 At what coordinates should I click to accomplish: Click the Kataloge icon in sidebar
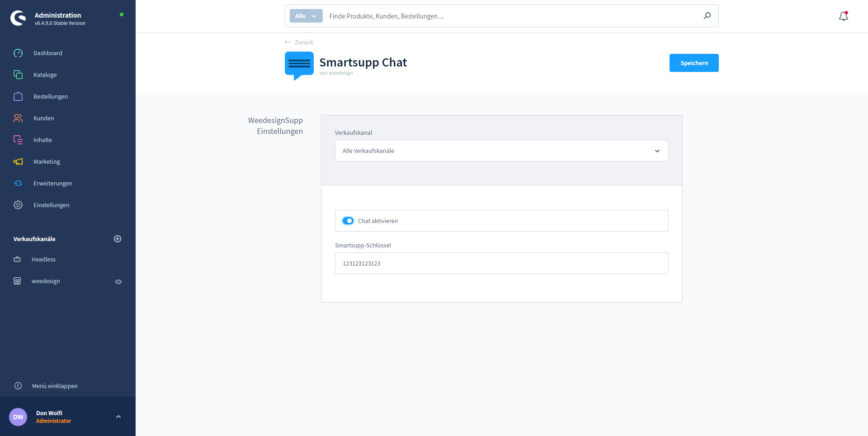click(x=18, y=75)
